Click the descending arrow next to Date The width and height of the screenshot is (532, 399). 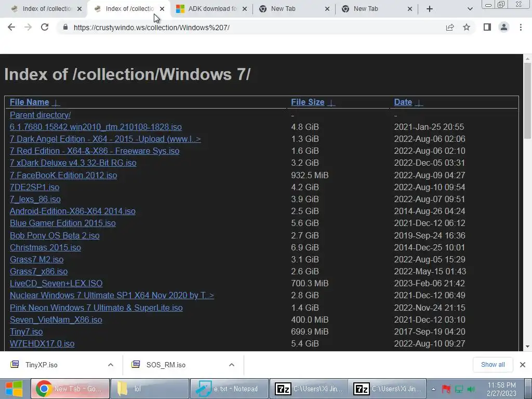[x=419, y=103]
